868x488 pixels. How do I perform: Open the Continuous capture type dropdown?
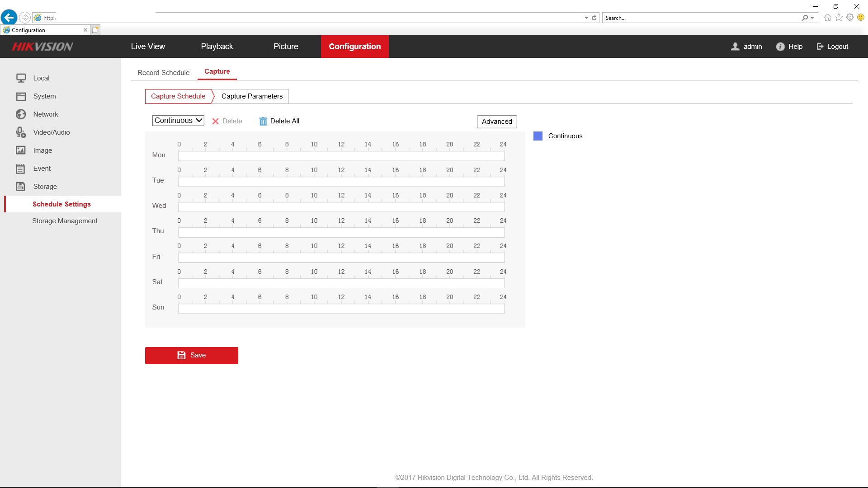click(178, 121)
